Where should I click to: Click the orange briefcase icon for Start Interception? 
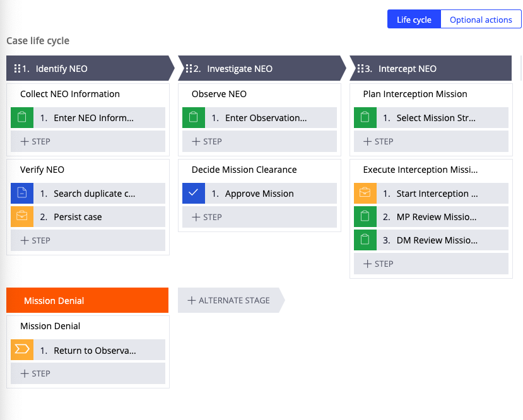click(x=365, y=194)
